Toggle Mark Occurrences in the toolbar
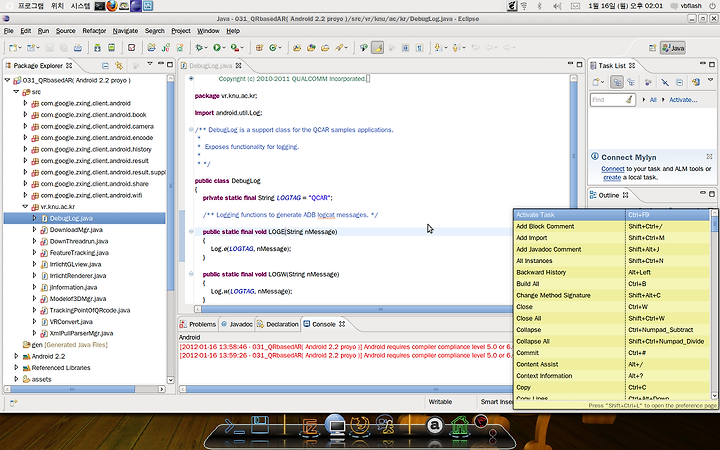The image size is (720, 450). [377, 47]
